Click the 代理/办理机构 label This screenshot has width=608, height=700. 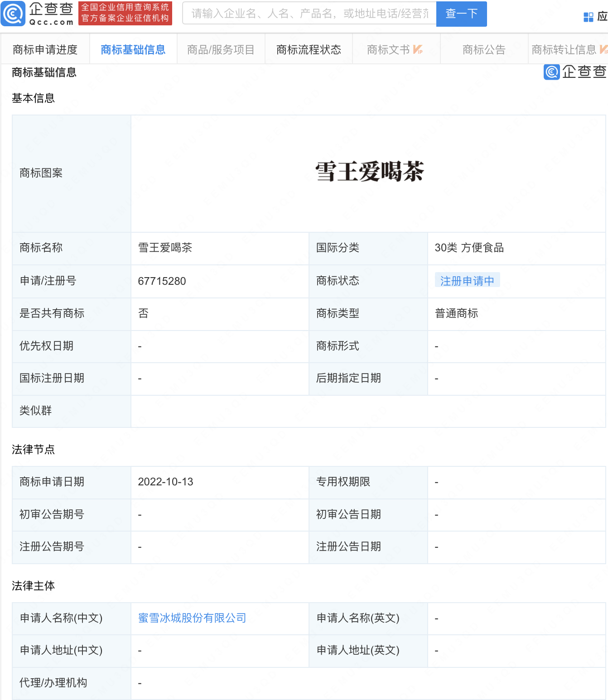(53, 682)
